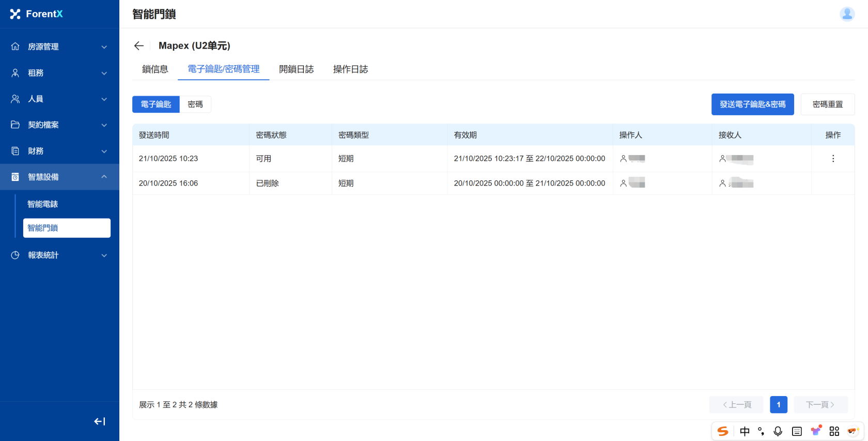Collapse the 智慧設備 sidebar section

(59, 177)
